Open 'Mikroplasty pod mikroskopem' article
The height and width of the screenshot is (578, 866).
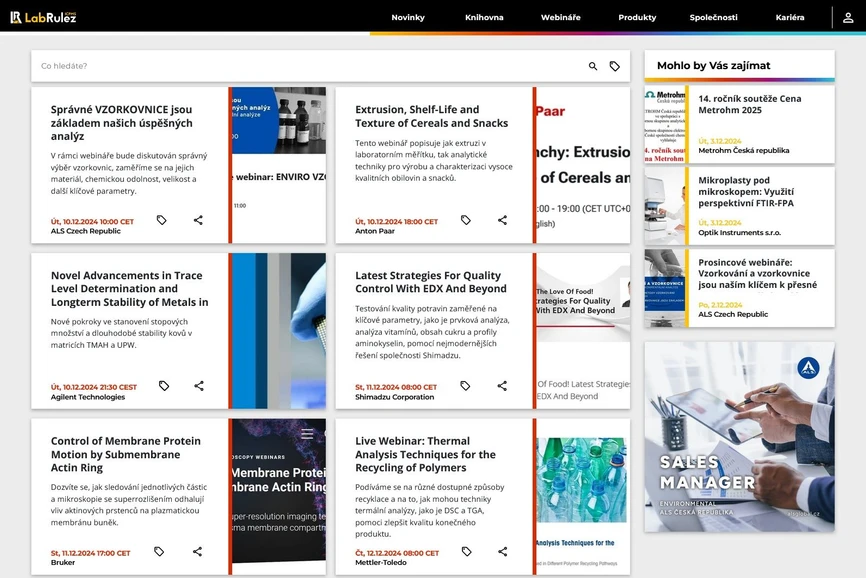point(746,192)
